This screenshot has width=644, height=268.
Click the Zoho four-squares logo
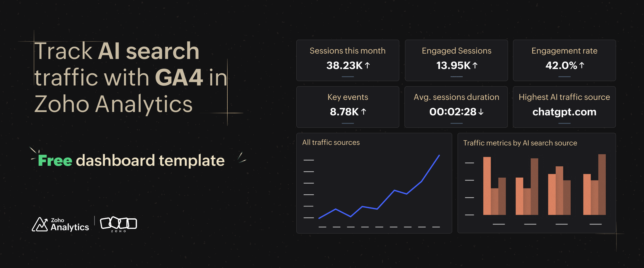coord(118,224)
